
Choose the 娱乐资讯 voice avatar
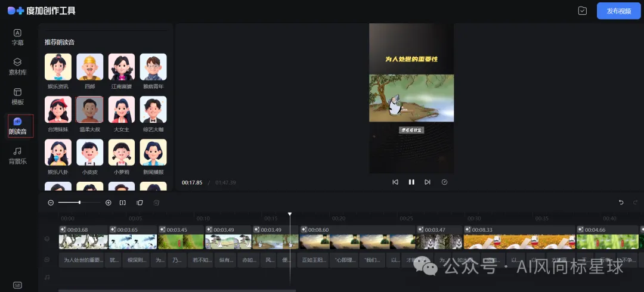[58, 67]
